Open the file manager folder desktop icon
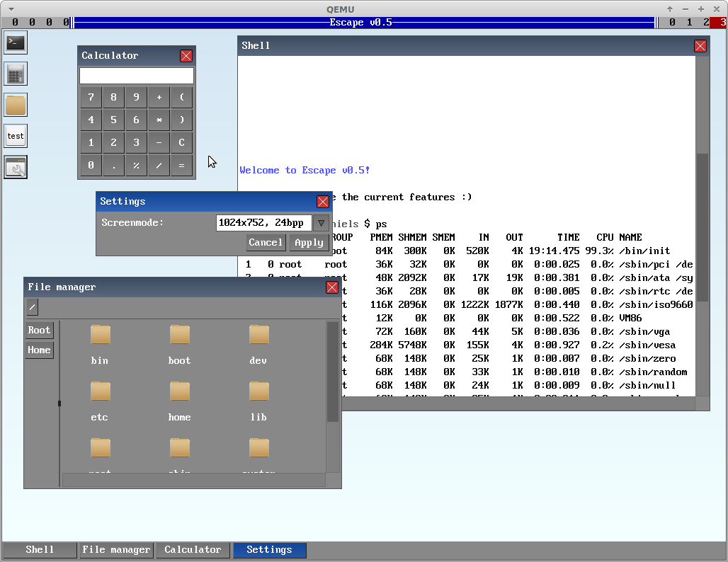Screen dimensions: 728x562 point(16,105)
